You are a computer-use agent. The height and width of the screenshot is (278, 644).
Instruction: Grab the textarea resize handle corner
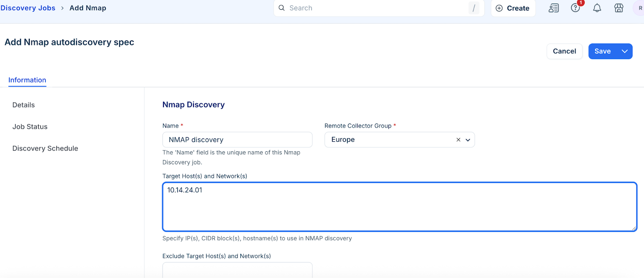coord(634,228)
